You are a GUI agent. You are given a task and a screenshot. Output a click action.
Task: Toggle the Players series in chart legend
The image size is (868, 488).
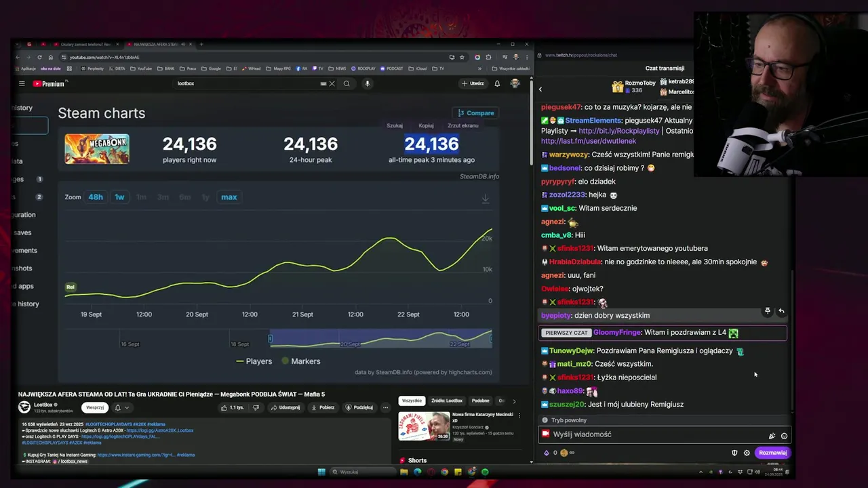point(254,361)
